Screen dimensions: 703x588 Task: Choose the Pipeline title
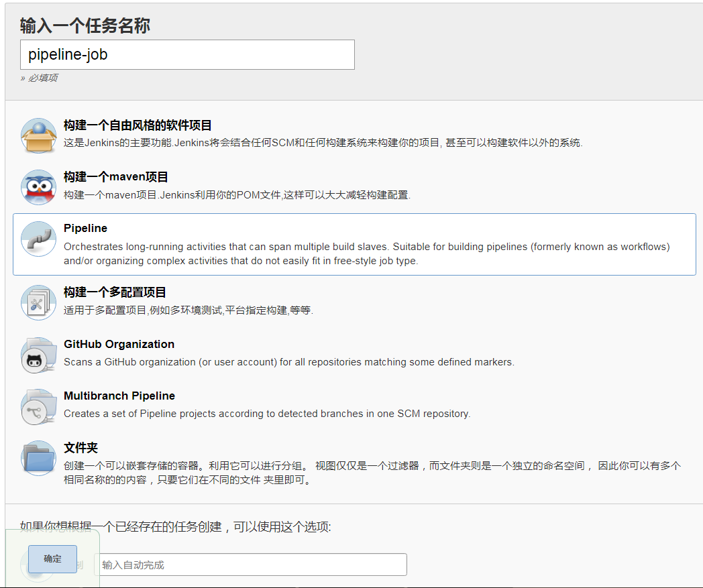click(85, 228)
